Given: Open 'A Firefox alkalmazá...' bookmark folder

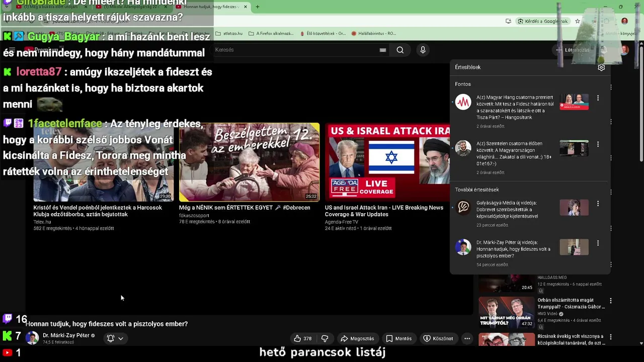Looking at the screenshot, I should [271, 34].
